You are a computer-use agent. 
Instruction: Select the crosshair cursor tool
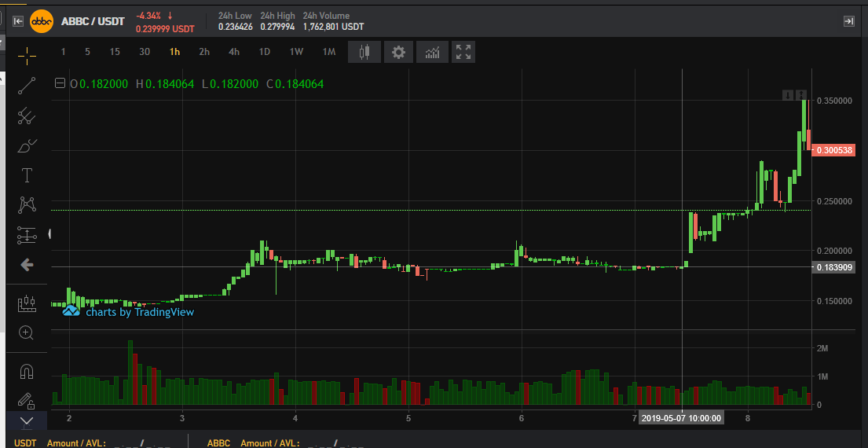pyautogui.click(x=27, y=55)
